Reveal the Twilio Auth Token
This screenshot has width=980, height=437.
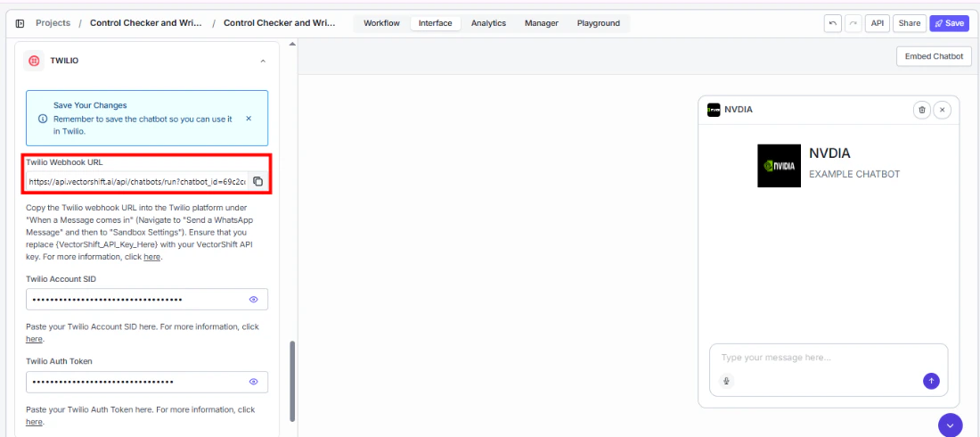pyautogui.click(x=254, y=382)
